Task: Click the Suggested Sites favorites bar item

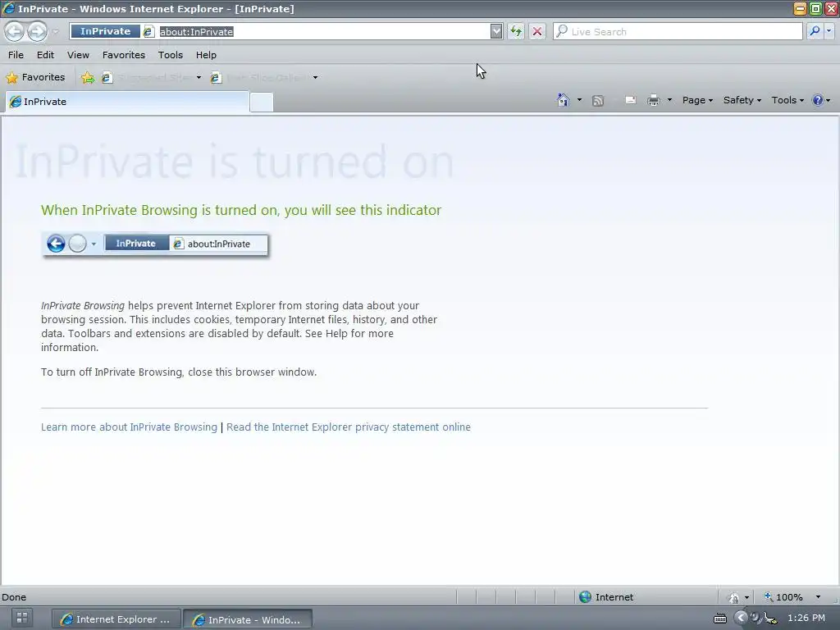Action: click(148, 78)
